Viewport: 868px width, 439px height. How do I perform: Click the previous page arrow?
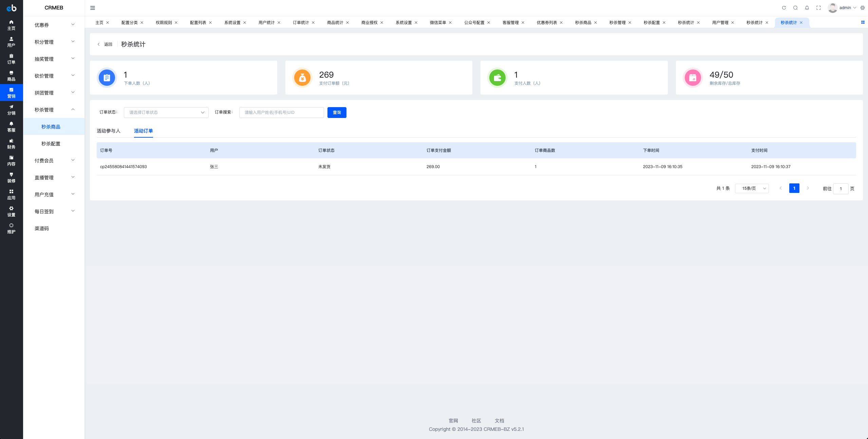[x=780, y=188]
